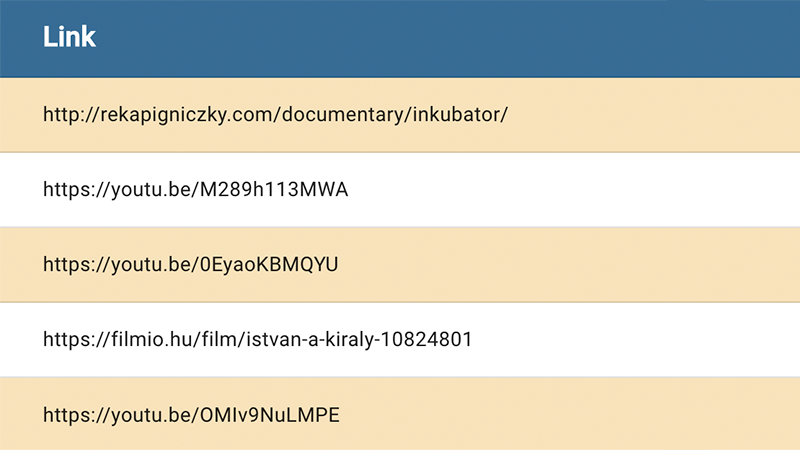Click the blue header bar of the table

pos(400,39)
